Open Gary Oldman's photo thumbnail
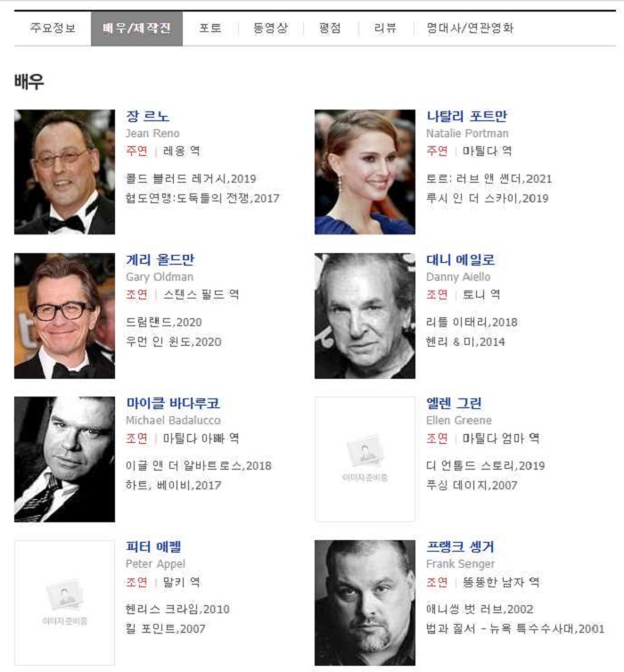This screenshot has width=624, height=672. [x=65, y=316]
